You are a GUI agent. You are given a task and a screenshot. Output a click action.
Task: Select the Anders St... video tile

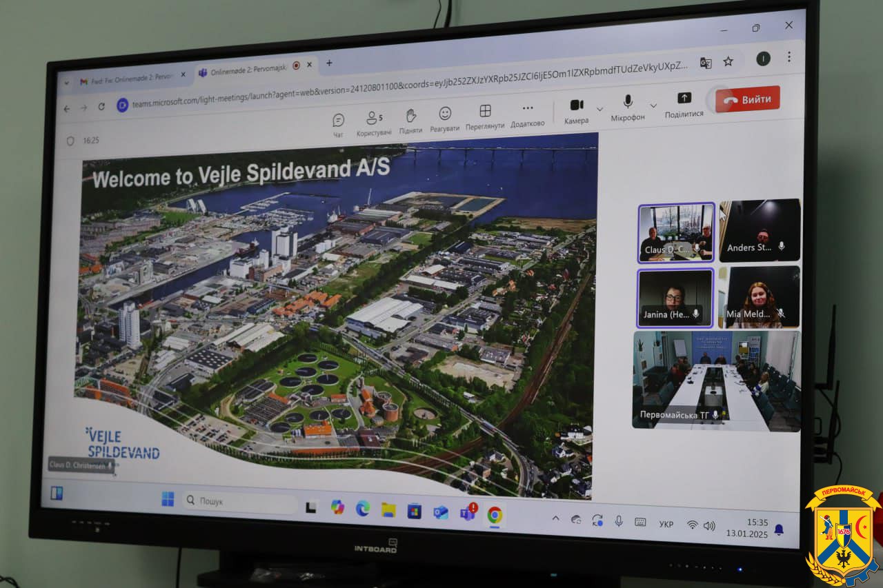760,230
